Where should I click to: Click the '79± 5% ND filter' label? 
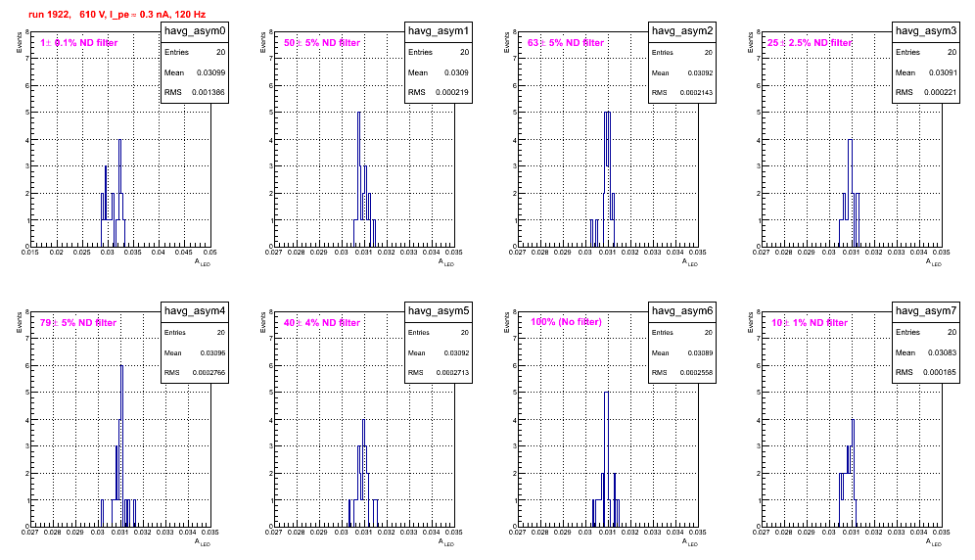[x=78, y=323]
